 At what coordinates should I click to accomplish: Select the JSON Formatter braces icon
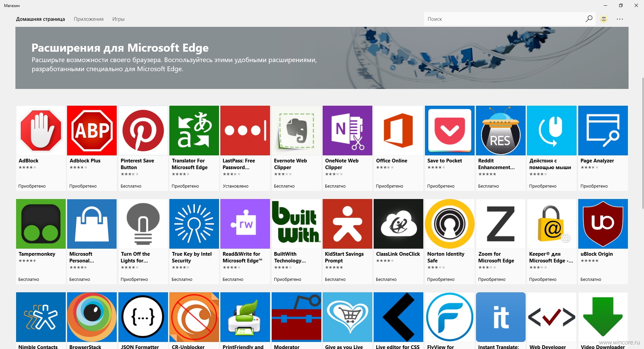(x=143, y=317)
